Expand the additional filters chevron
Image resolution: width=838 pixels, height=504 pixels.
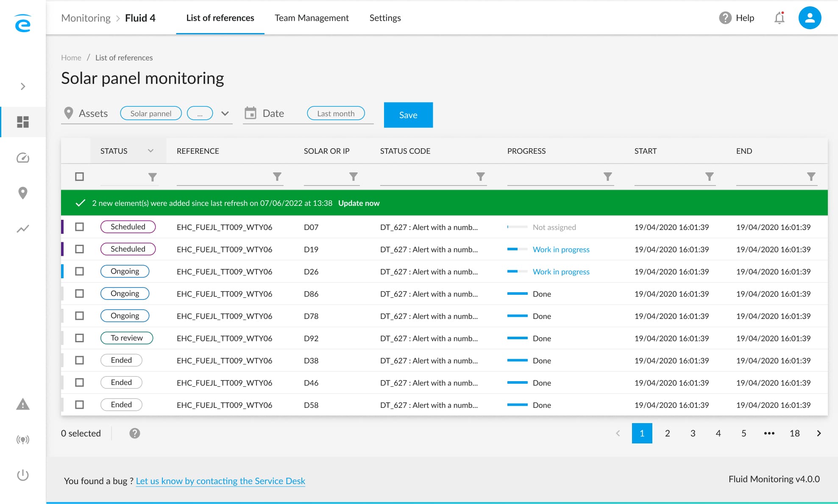(x=225, y=113)
